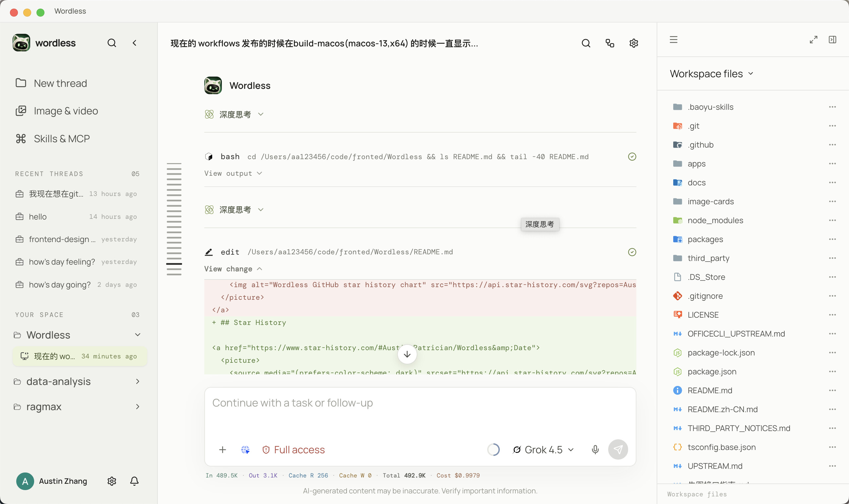849x504 pixels.
Task: Open the frontend-design thread
Action: pos(76,239)
